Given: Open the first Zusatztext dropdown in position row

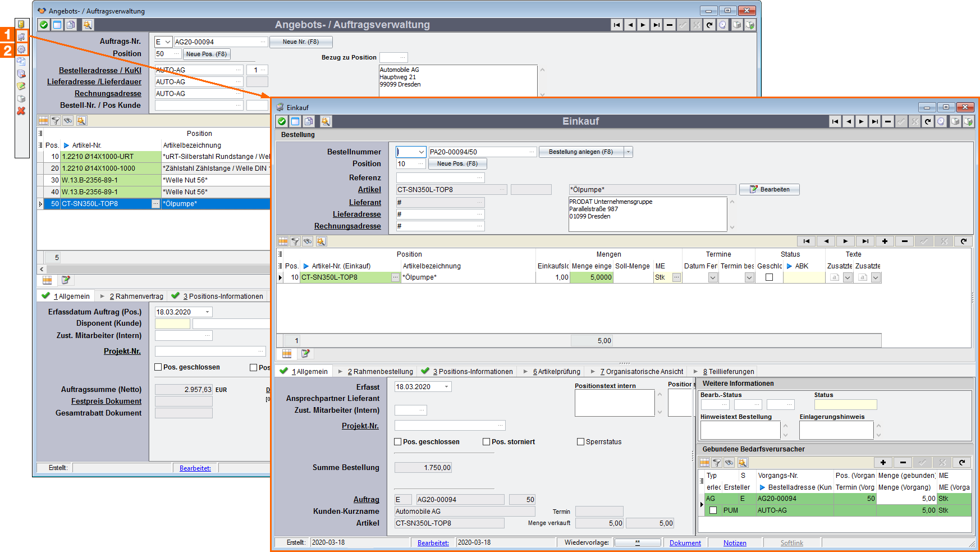Looking at the screenshot, I should pyautogui.click(x=848, y=277).
